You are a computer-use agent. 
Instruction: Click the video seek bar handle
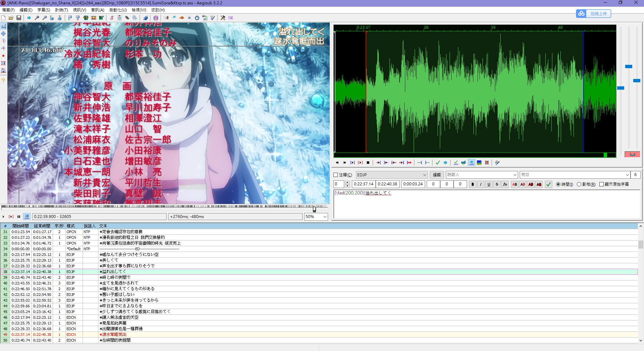[x=314, y=209]
